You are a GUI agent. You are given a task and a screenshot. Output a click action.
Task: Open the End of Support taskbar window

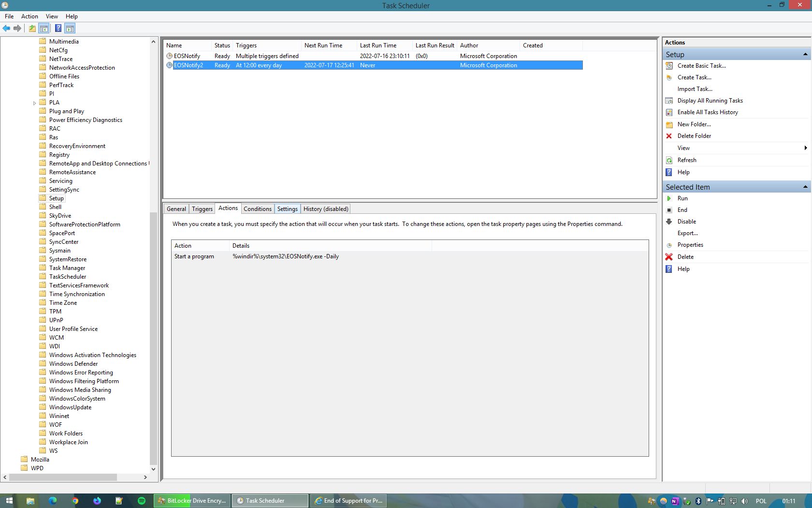[x=348, y=501]
